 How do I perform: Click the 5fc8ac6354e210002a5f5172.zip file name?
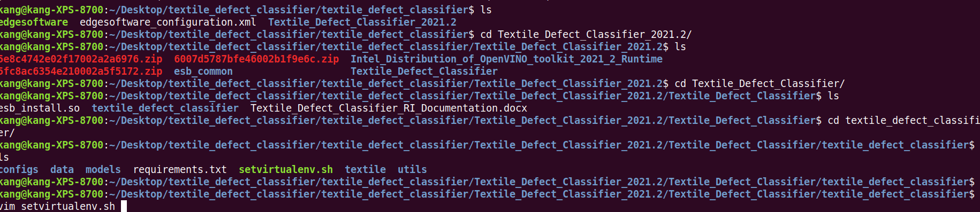click(81, 72)
